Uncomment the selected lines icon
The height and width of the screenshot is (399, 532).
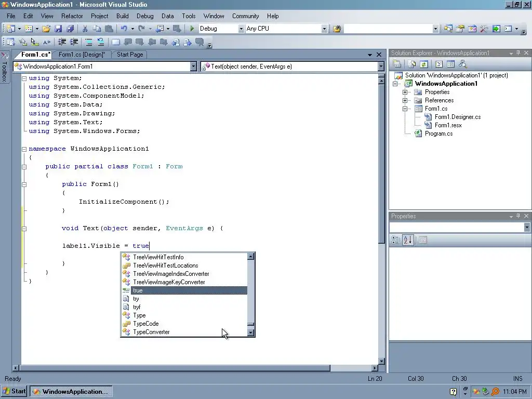100,42
